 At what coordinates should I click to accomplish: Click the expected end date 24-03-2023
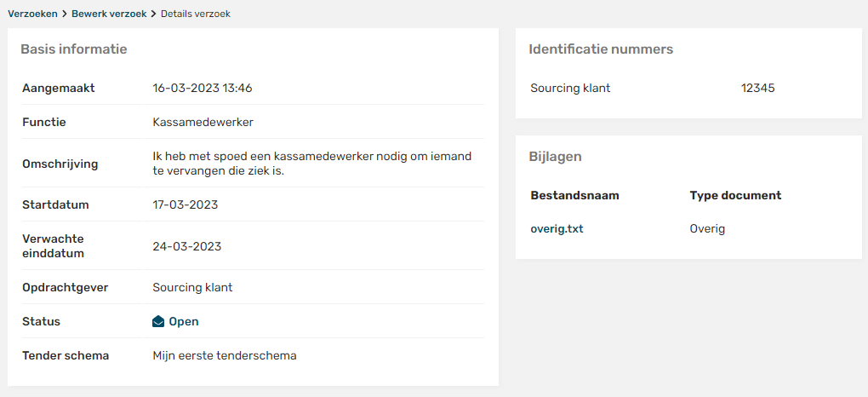pos(186,246)
